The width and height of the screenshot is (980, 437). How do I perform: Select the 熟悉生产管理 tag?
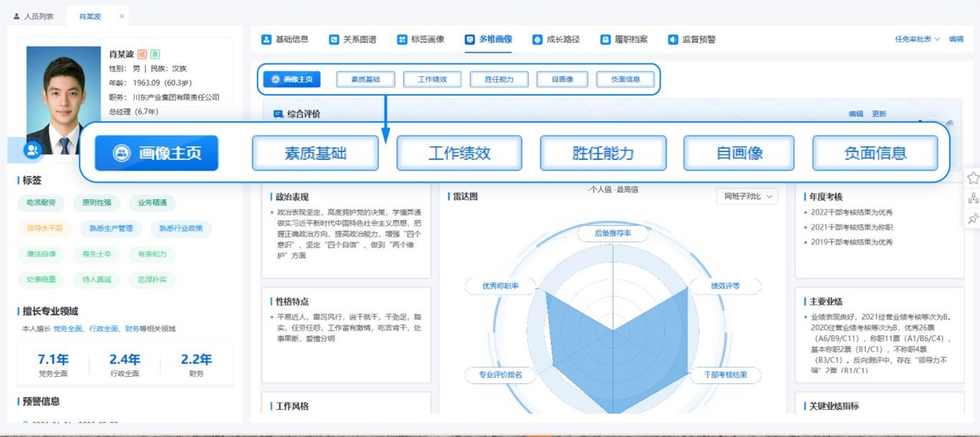tap(111, 229)
